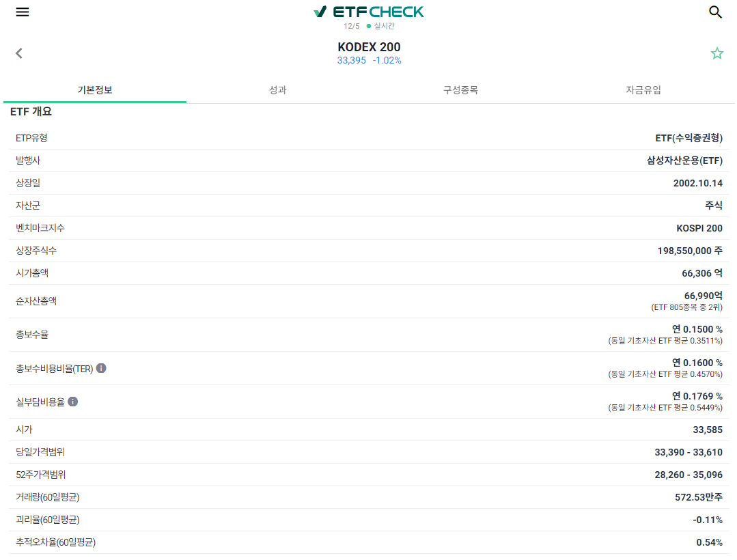Click the day range 33,390 - 33,610

click(x=688, y=452)
